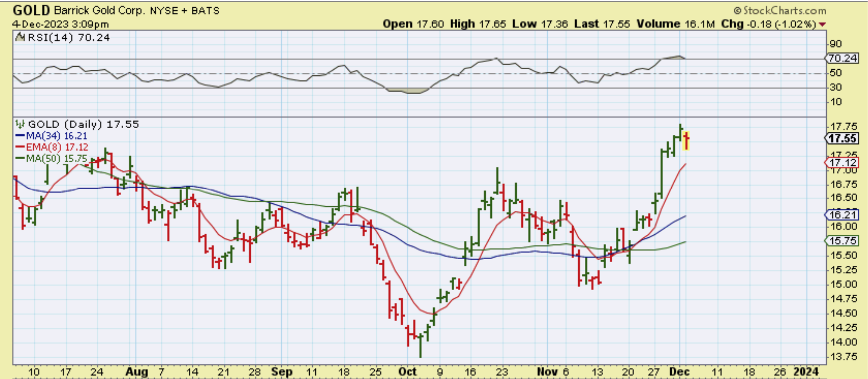Click the red down arrow next to Chg
The width and height of the screenshot is (868, 379).
pos(822,25)
